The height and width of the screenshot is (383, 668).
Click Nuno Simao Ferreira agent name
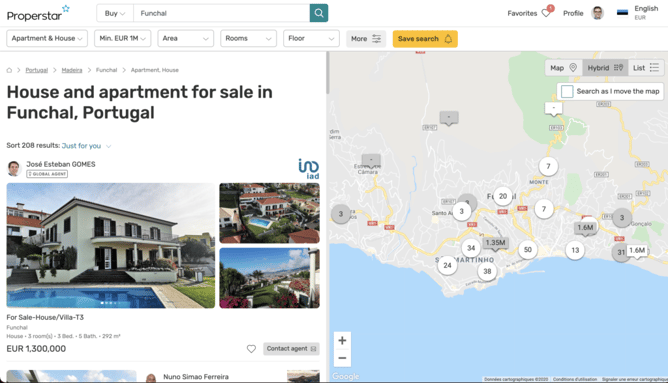196,377
